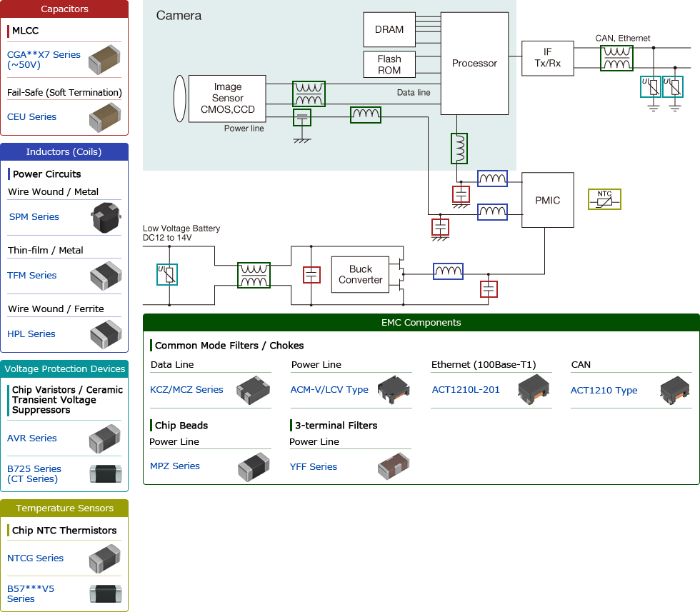Select the Buck Converter block
The height and width of the screenshot is (612, 700).
point(359,275)
